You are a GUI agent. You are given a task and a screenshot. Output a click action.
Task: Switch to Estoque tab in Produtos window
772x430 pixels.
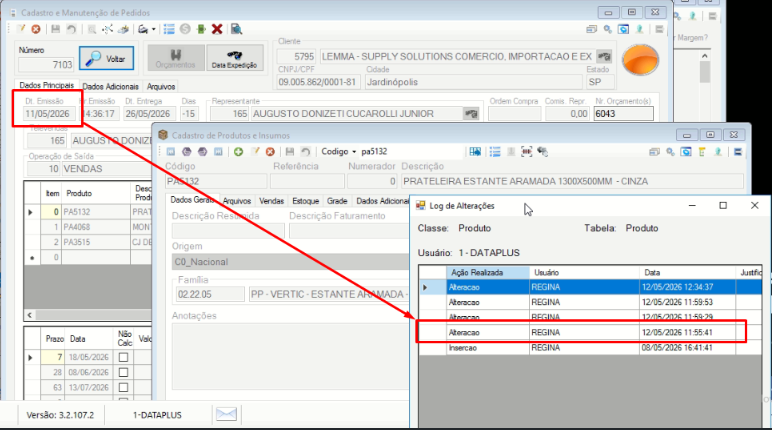306,201
